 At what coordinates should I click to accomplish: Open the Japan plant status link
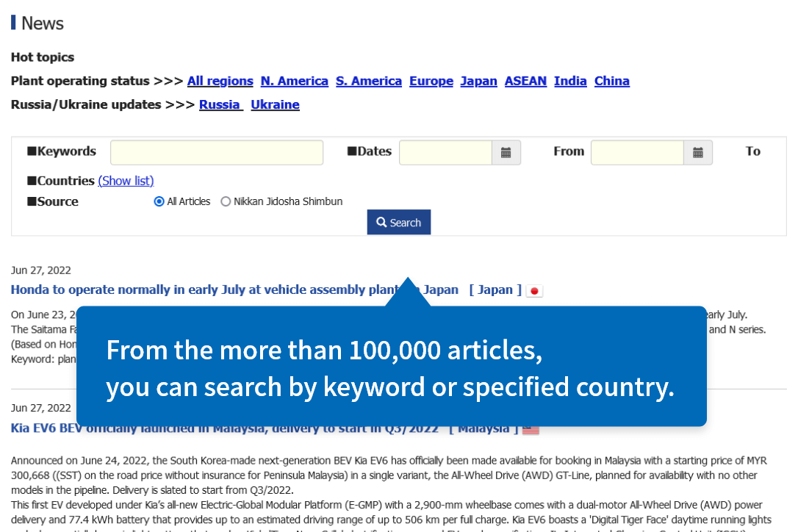479,81
